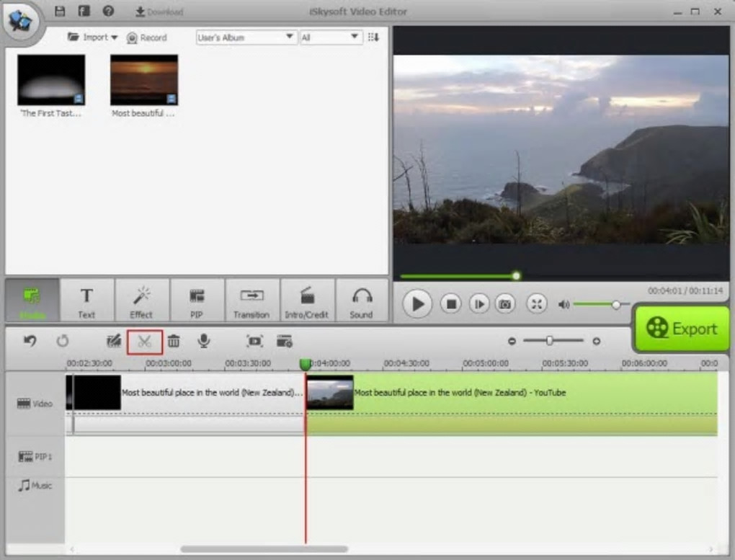
Task: Switch to the Transition tab
Action: tap(251, 300)
